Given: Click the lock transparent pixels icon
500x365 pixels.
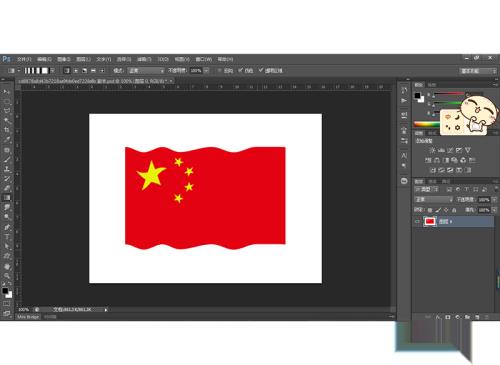Looking at the screenshot, I should pos(430,210).
